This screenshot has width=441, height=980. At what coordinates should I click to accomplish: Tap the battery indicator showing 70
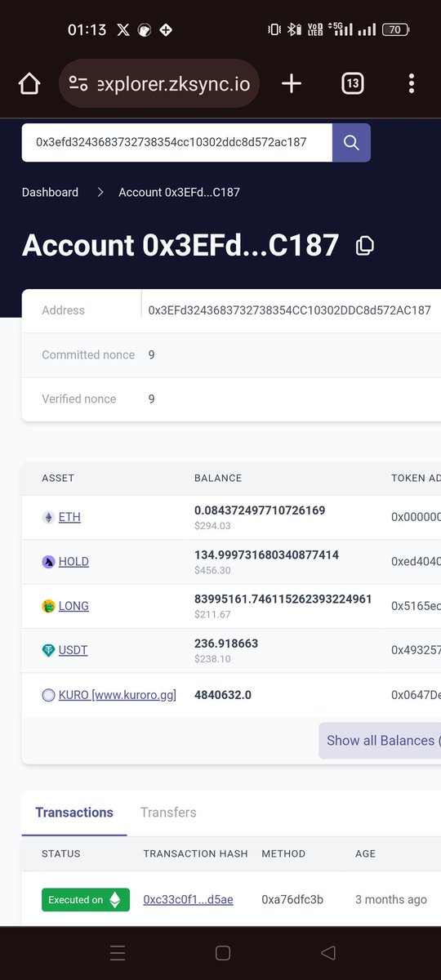395,29
